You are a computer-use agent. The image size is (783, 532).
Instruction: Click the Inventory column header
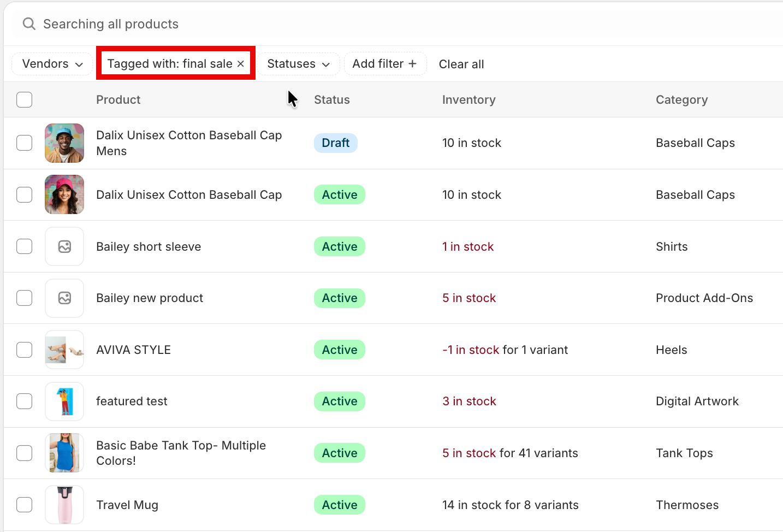point(468,100)
